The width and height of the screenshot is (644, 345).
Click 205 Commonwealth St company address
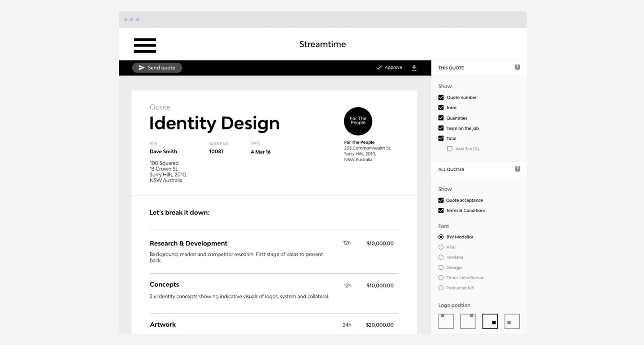pyautogui.click(x=367, y=154)
